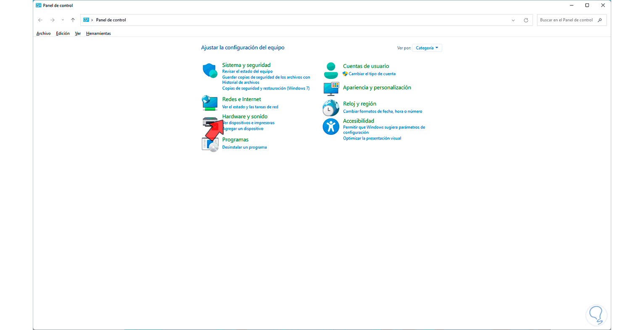The image size is (644, 330).
Task: Select Desinstalar un programa link
Action: tap(245, 147)
